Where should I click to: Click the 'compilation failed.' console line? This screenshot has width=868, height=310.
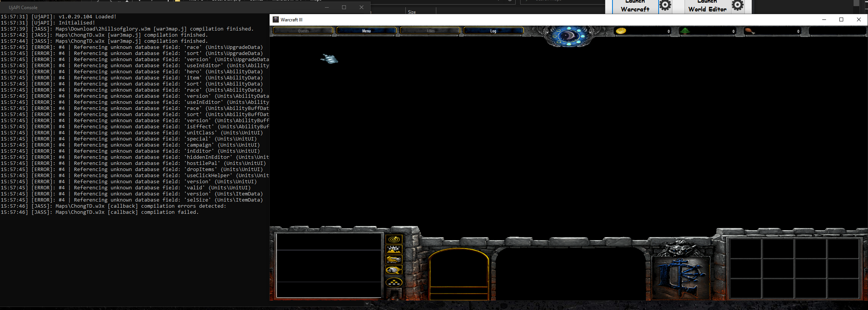click(100, 212)
